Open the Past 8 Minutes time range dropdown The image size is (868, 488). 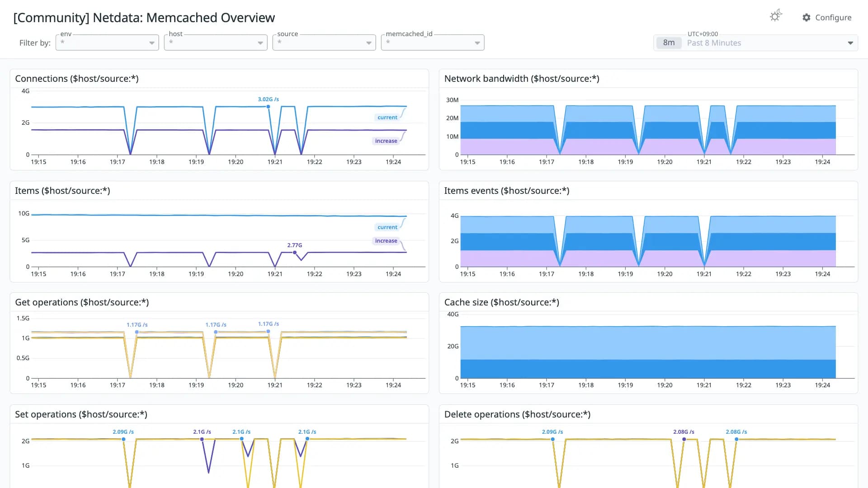[755, 43]
